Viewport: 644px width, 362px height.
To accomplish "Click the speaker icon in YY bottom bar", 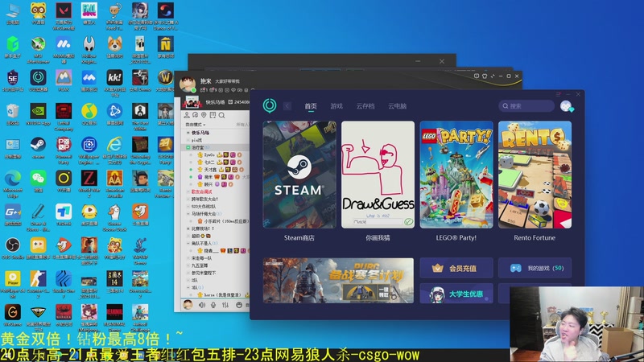I will point(202,305).
